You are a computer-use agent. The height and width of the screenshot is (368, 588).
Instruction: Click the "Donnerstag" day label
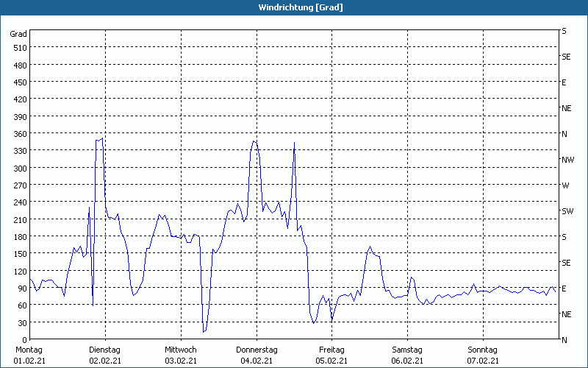point(257,350)
